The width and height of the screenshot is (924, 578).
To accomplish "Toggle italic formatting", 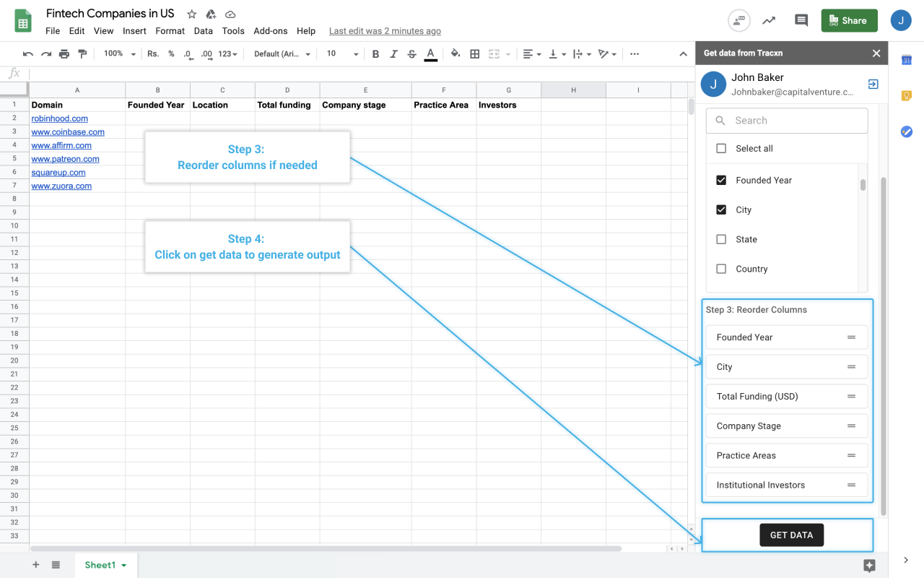I will (x=393, y=54).
